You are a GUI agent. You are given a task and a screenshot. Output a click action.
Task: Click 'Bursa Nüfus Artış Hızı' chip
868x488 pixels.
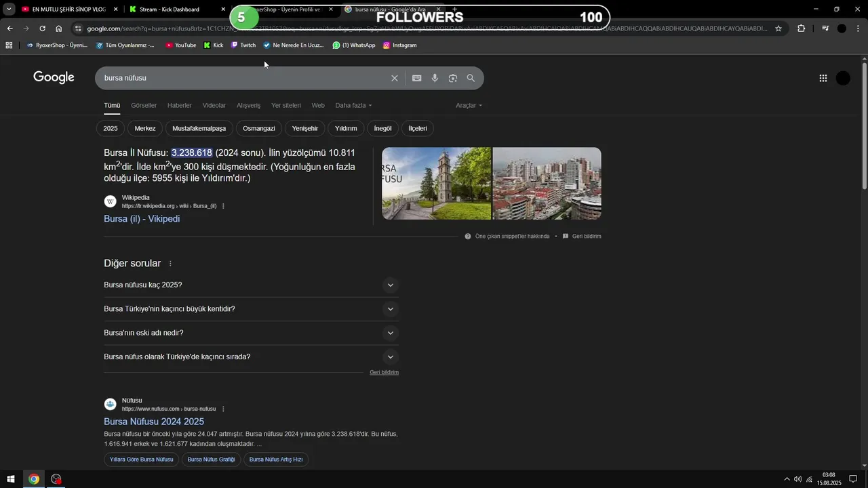(x=276, y=460)
